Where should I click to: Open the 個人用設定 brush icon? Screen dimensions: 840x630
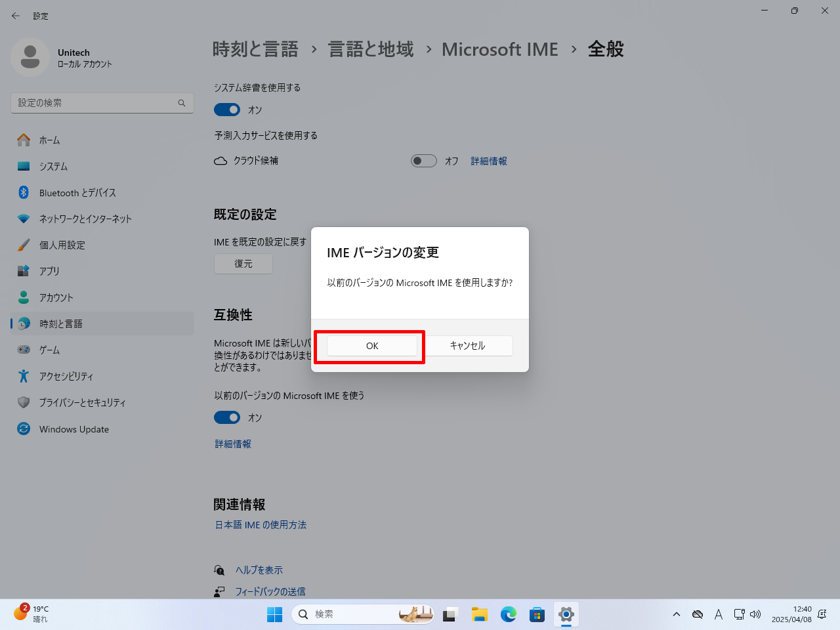tap(24, 245)
